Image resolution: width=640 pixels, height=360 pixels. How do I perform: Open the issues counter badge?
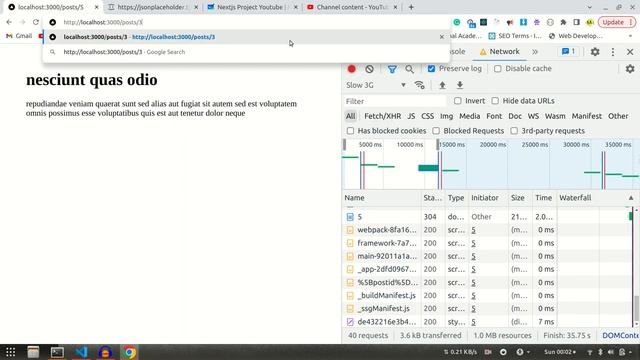pyautogui.click(x=569, y=51)
